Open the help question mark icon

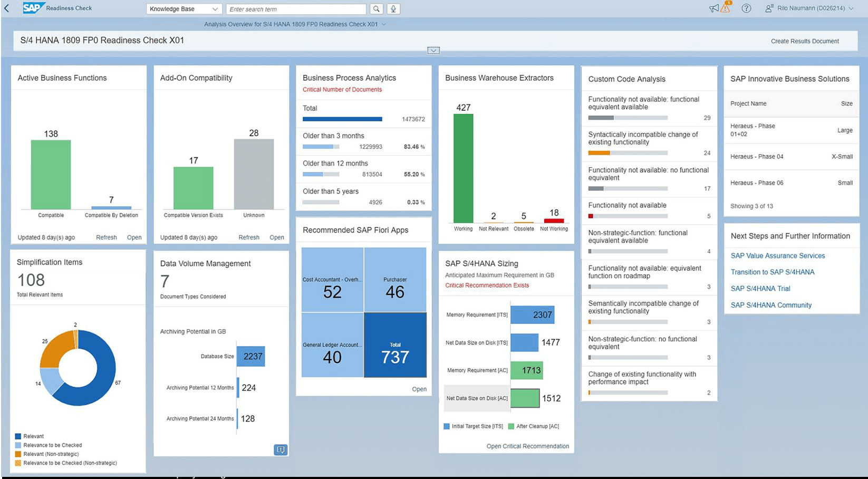coord(746,8)
